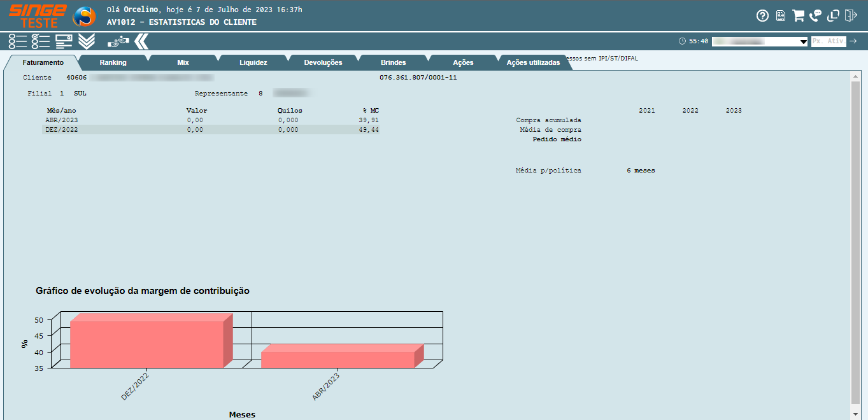Click the scrollbar down arrow
868x420 pixels.
pyautogui.click(x=855, y=414)
